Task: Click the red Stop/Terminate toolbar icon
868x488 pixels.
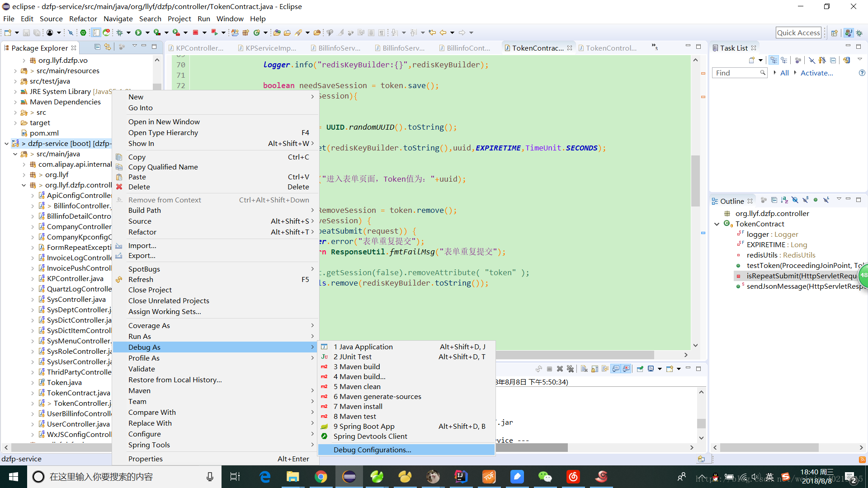Action: pos(196,33)
